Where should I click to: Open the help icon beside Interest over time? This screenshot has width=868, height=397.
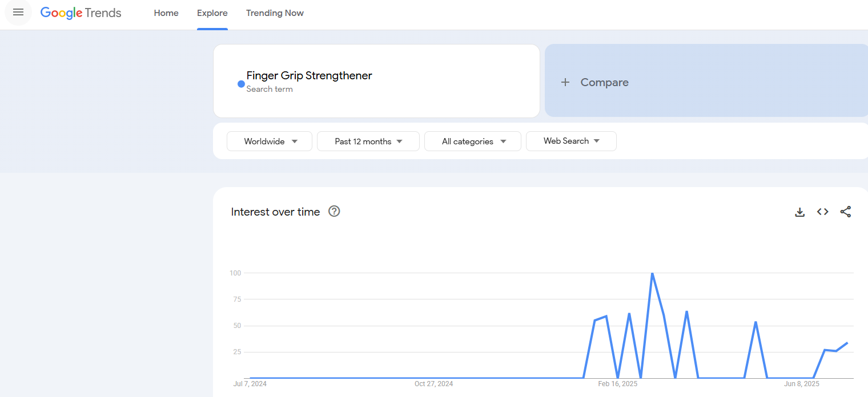coord(334,212)
